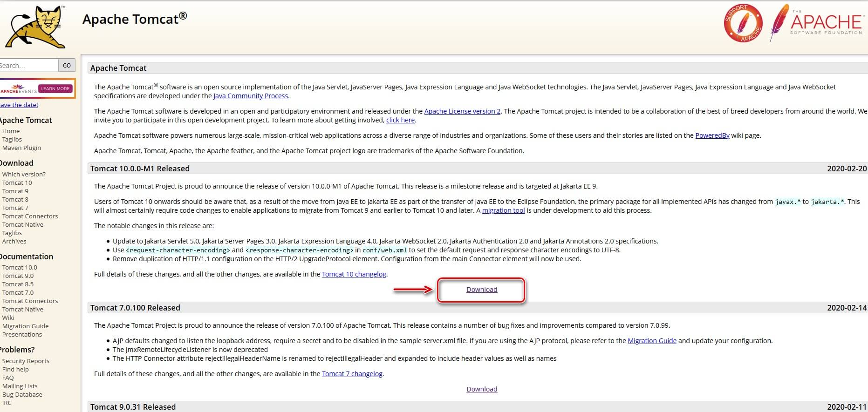Open Tomcat 9.0 documentation
The width and height of the screenshot is (868, 412).
(18, 276)
